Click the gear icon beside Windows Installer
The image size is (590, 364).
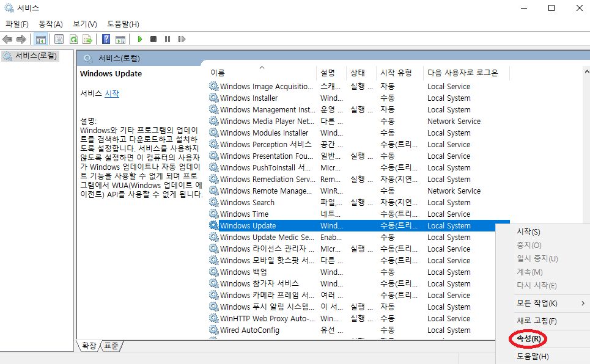point(214,98)
